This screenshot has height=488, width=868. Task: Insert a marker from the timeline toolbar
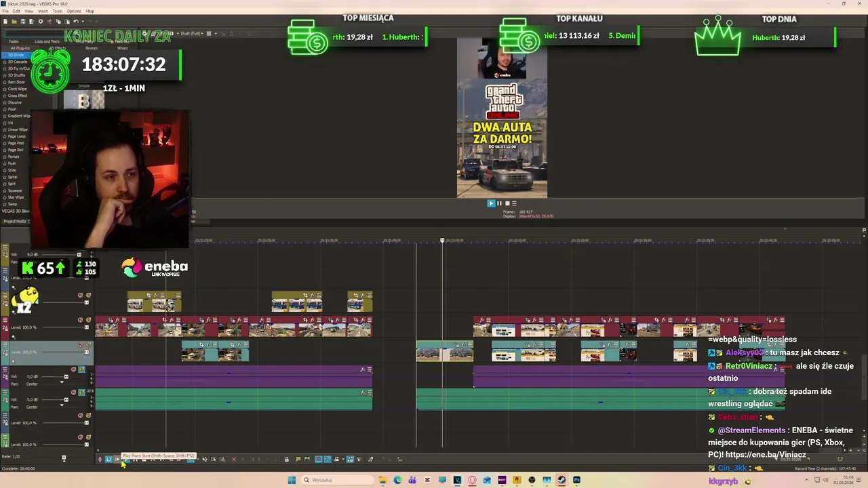[x=298, y=460]
